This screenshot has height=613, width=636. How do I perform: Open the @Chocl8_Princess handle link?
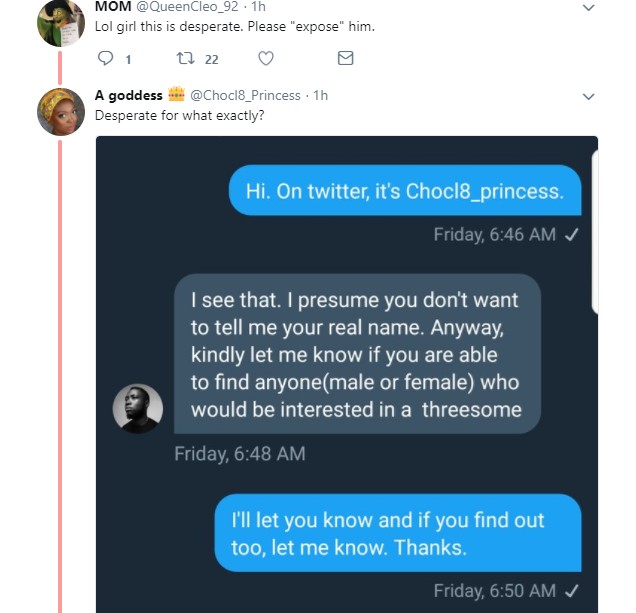coord(245,95)
